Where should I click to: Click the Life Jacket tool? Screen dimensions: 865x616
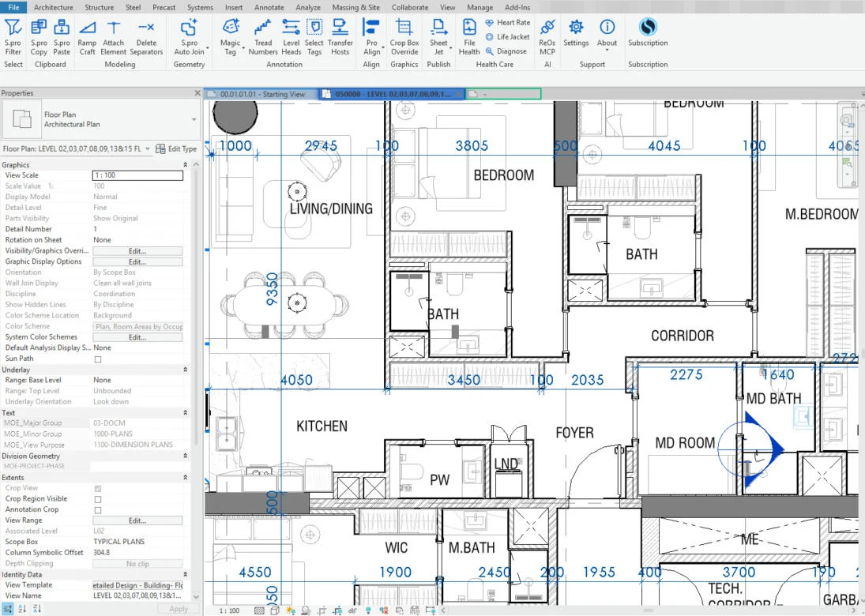507,37
